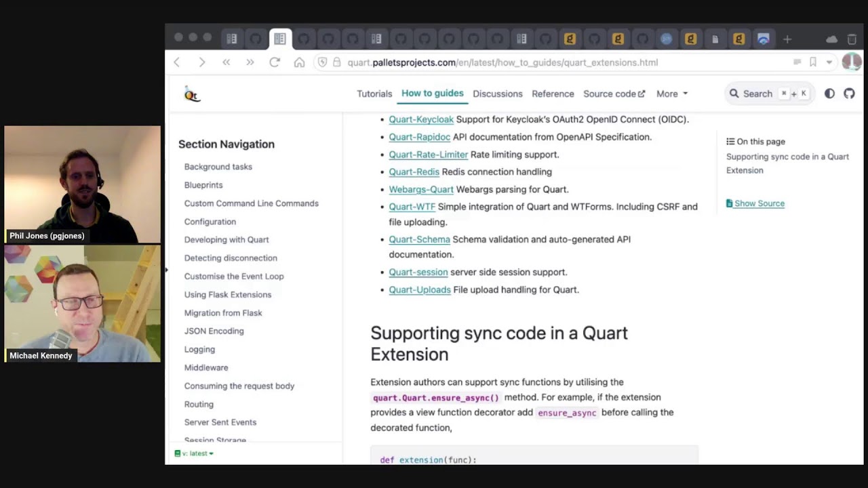This screenshot has height=488, width=868.
Task: Open the Show Source link
Action: [x=759, y=203]
